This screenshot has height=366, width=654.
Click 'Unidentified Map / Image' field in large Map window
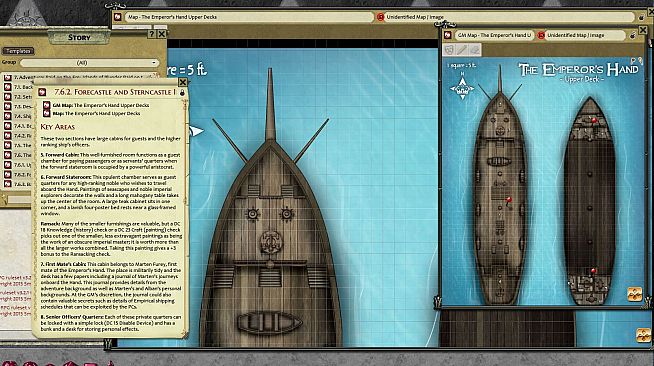pos(509,17)
